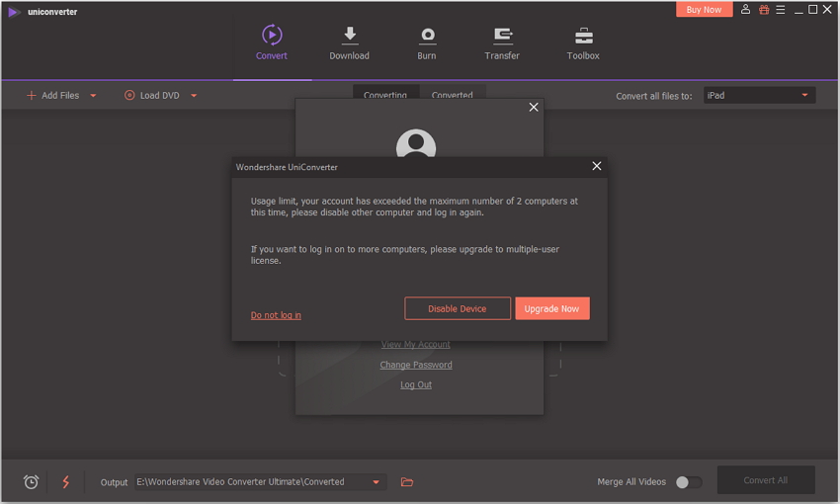
Task: Click the Log Out link
Action: tap(416, 384)
